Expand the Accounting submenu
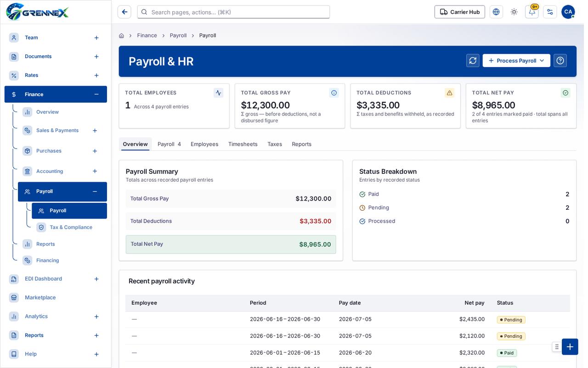 pyautogui.click(x=95, y=171)
